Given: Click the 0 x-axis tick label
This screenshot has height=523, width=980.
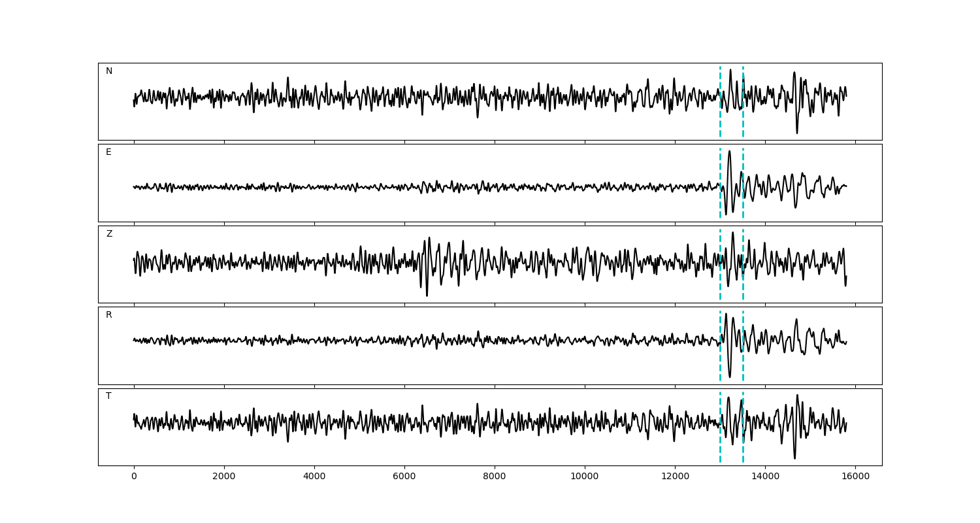Looking at the screenshot, I should (134, 477).
